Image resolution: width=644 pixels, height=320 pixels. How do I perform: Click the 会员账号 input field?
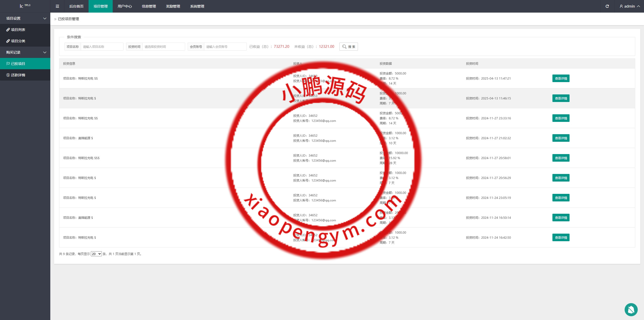point(225,47)
